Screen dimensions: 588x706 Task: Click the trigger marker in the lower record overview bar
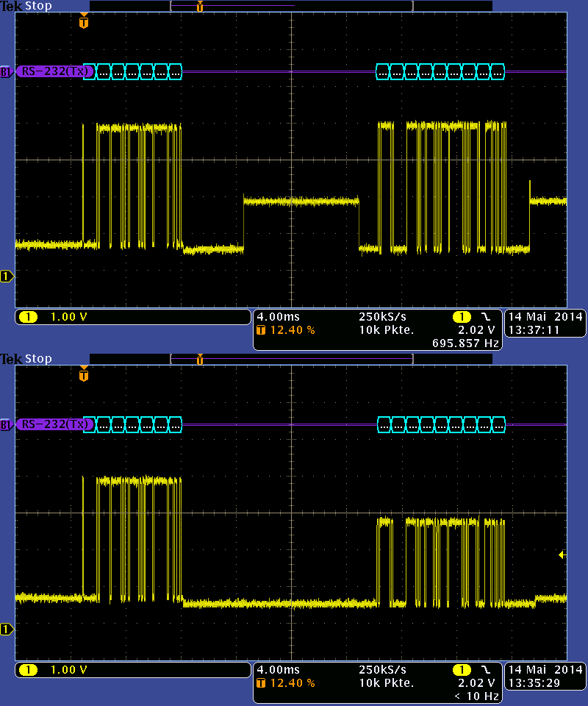coord(200,360)
